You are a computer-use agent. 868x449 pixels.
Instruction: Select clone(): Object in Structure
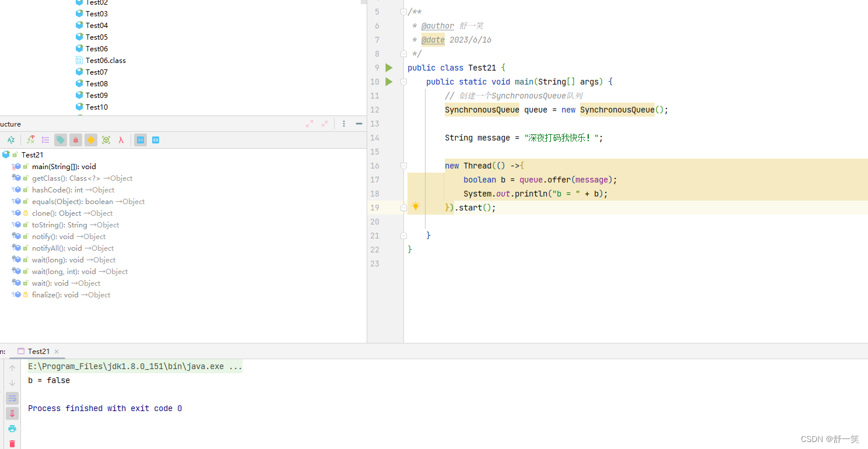tap(72, 213)
